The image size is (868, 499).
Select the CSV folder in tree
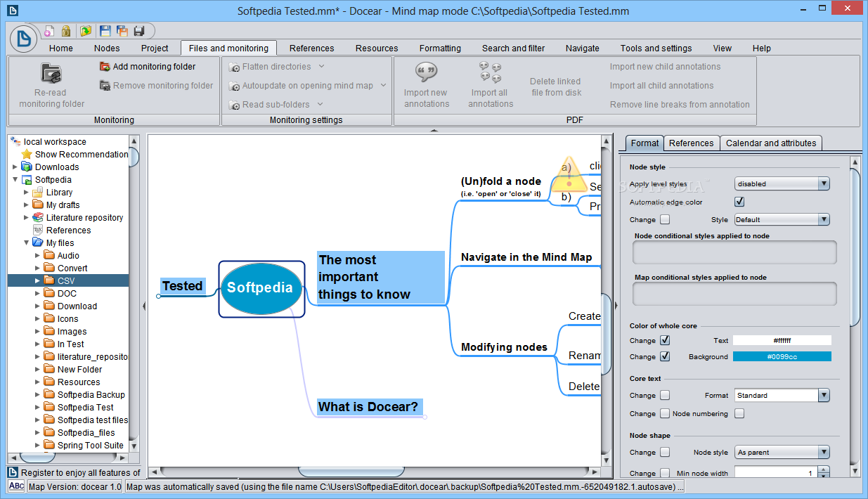tap(68, 280)
